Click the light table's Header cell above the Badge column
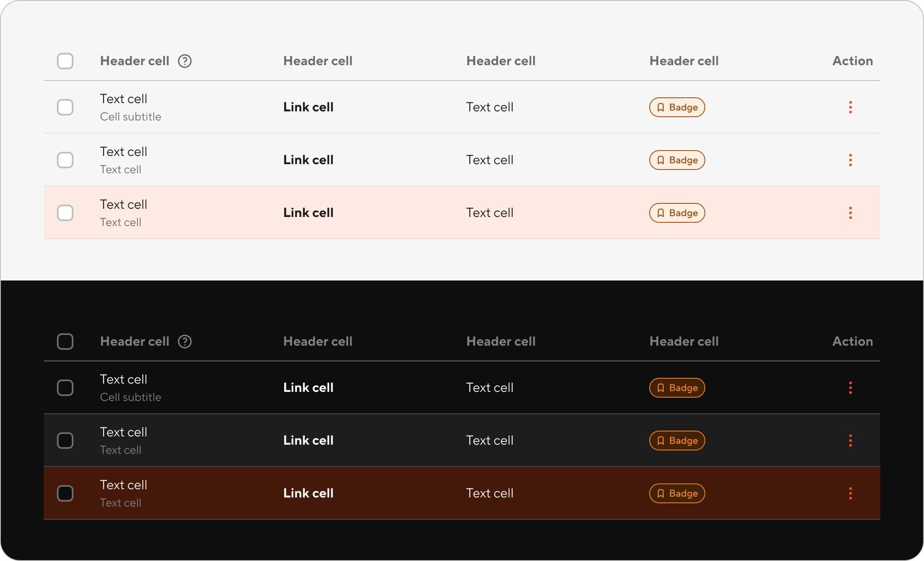The image size is (924, 561). pos(684,61)
